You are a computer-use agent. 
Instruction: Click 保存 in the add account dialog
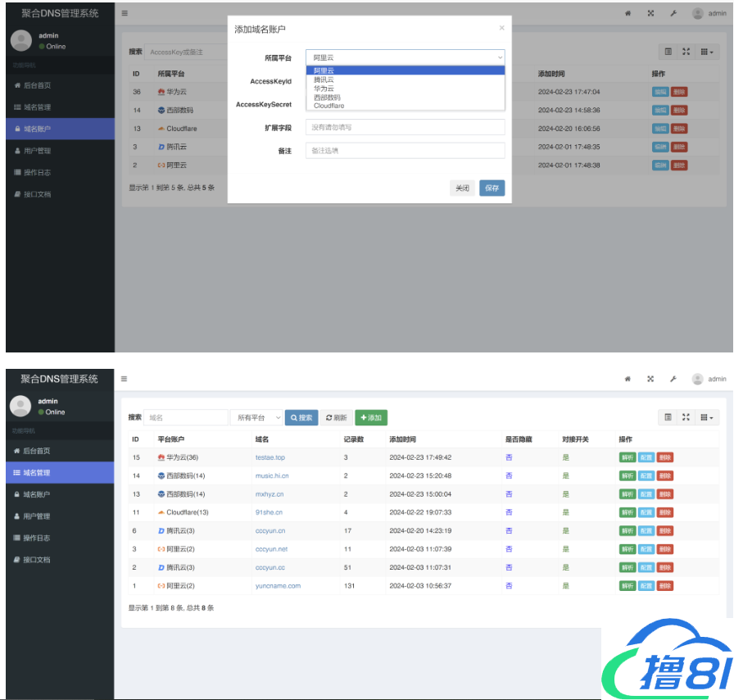click(x=492, y=189)
